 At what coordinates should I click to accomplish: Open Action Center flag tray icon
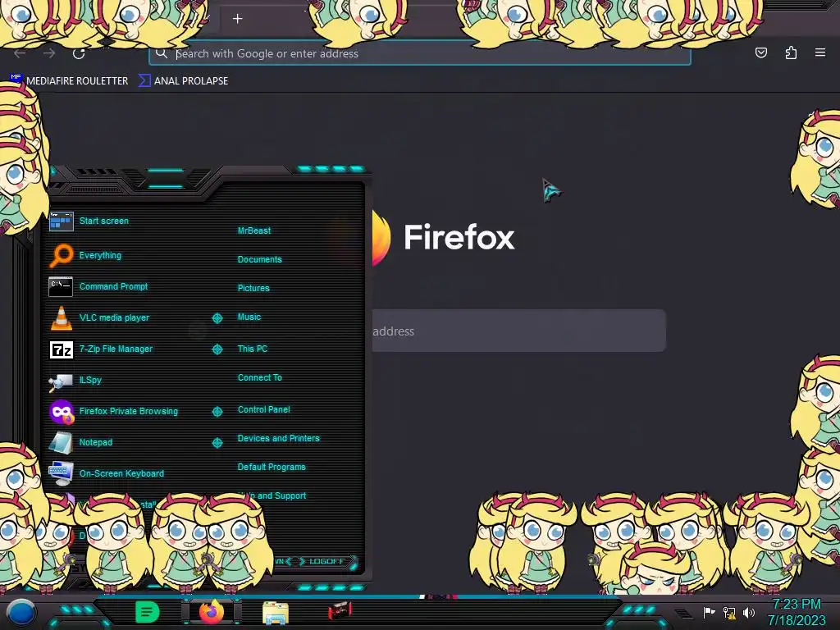pyautogui.click(x=709, y=612)
